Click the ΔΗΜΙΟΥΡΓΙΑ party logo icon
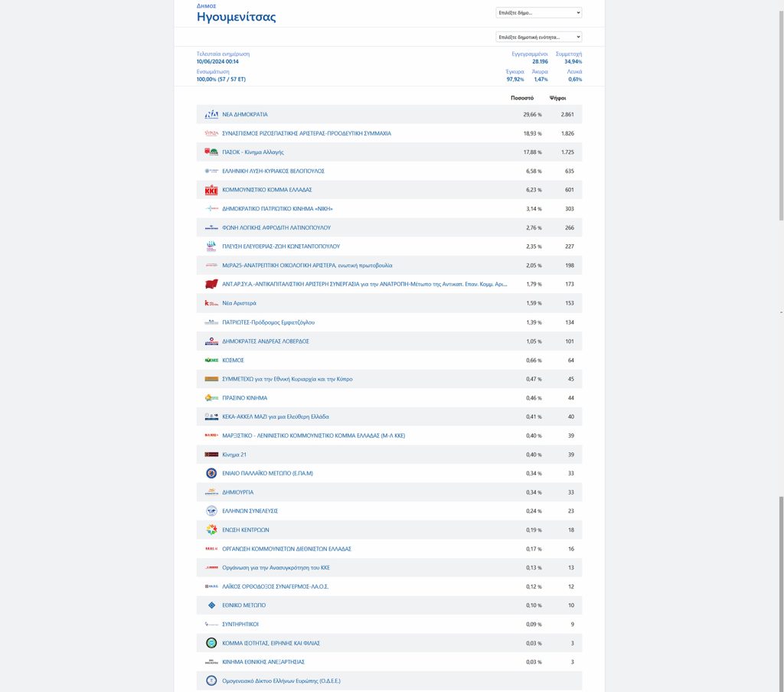 tap(211, 492)
